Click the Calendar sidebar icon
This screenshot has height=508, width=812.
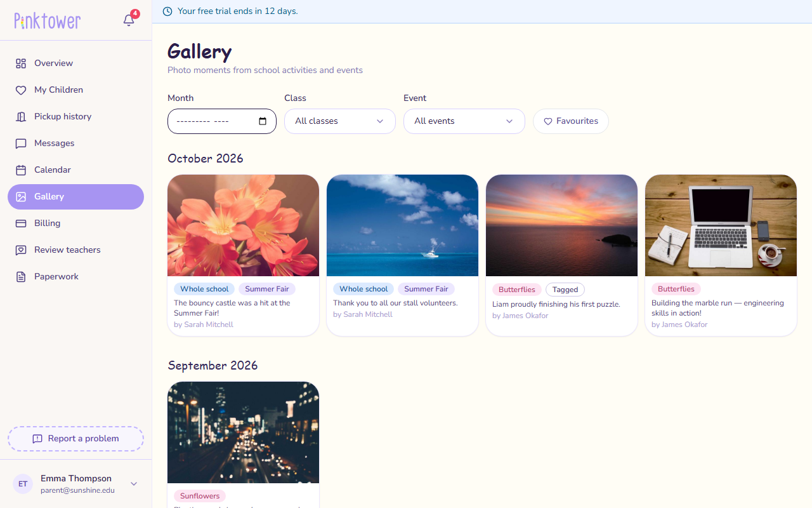tap(21, 170)
